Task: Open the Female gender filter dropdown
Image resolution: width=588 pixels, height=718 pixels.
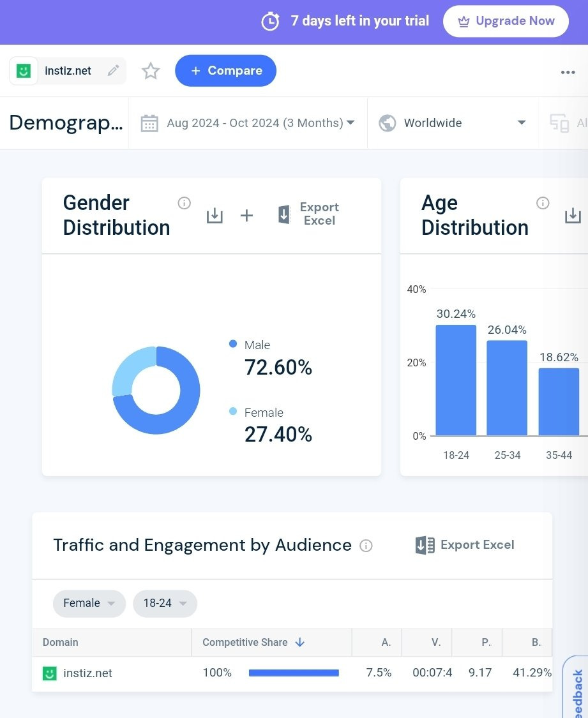Action: [x=89, y=604]
